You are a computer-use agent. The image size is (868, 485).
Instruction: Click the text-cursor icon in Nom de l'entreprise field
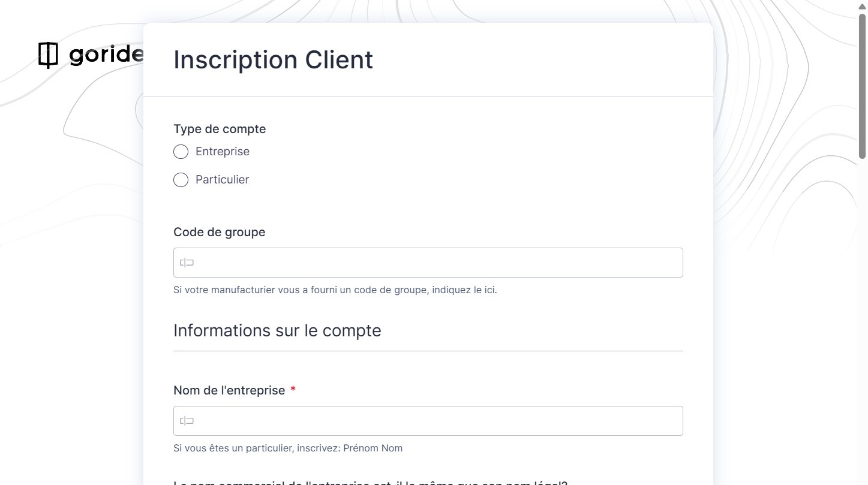click(x=187, y=421)
